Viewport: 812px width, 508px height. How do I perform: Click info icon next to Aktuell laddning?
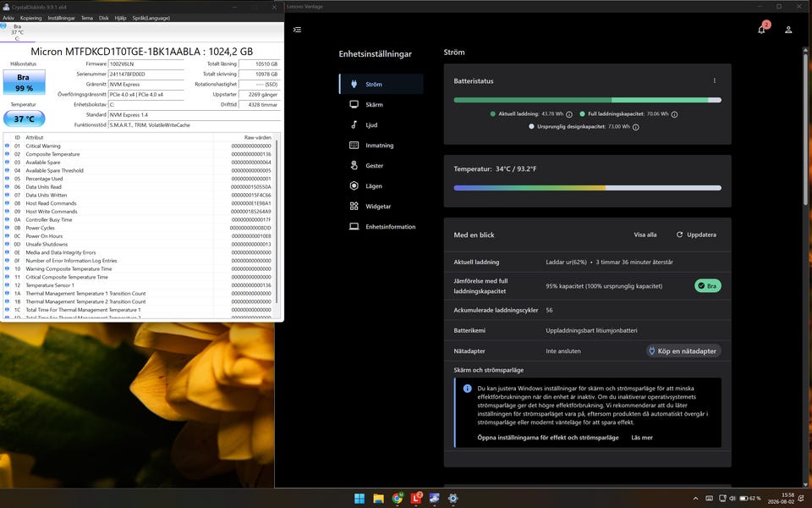(x=569, y=114)
